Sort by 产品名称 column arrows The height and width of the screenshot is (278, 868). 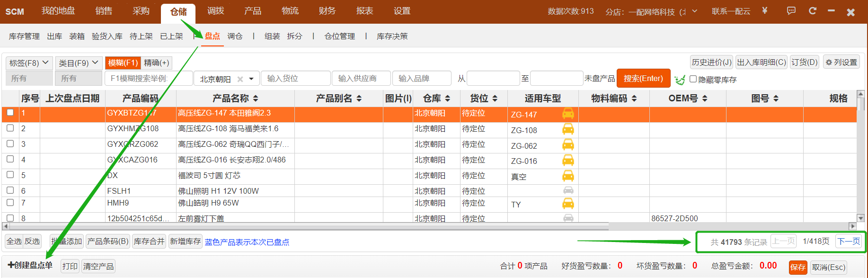[256, 99]
